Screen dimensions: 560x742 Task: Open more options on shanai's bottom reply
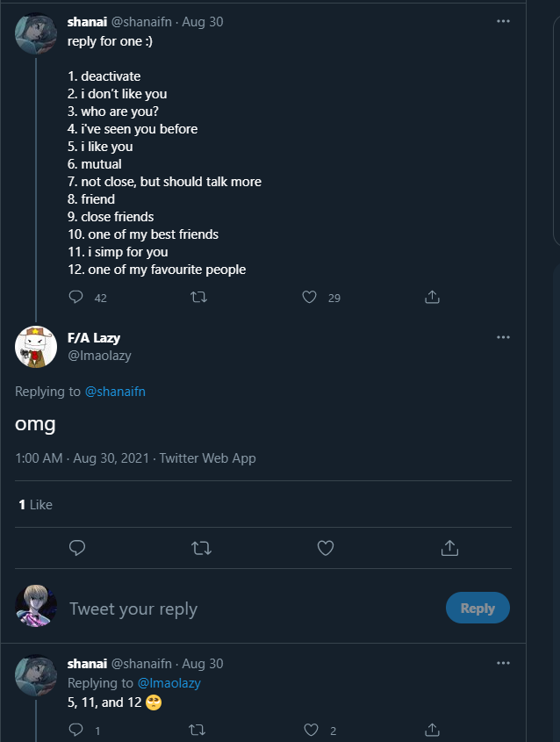point(503,663)
